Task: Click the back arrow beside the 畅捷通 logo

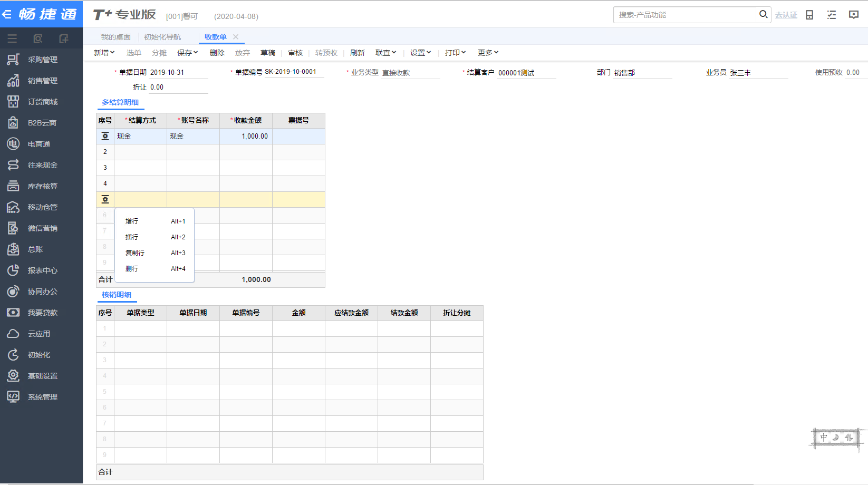Action: [x=7, y=15]
